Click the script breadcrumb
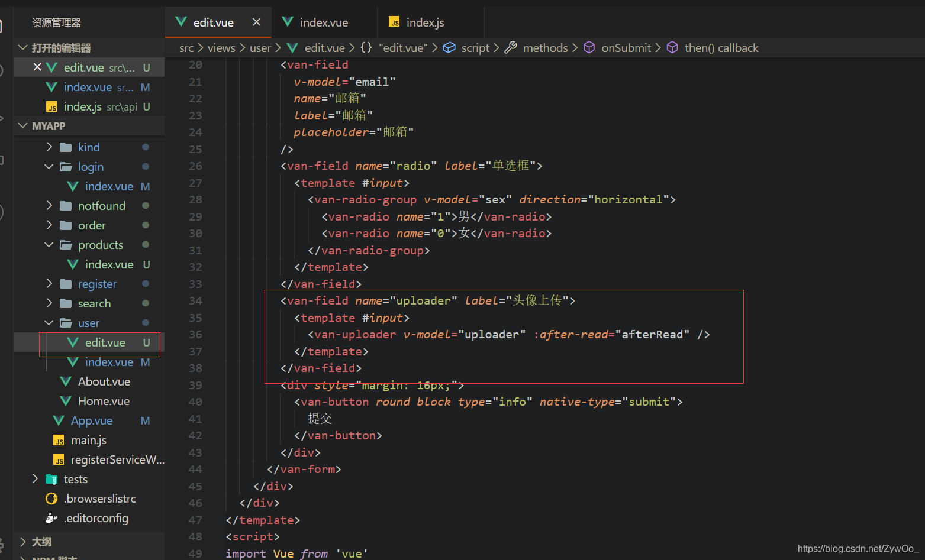Viewport: 925px width, 560px height. pyautogui.click(x=475, y=48)
